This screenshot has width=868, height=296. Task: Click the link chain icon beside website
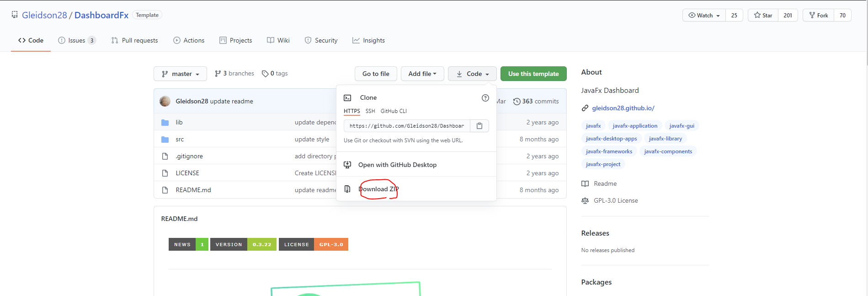coord(585,108)
